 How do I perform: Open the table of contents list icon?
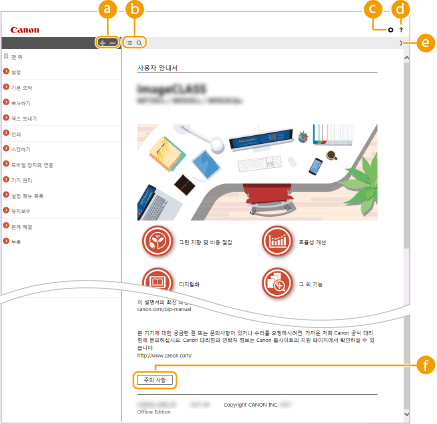coord(129,43)
